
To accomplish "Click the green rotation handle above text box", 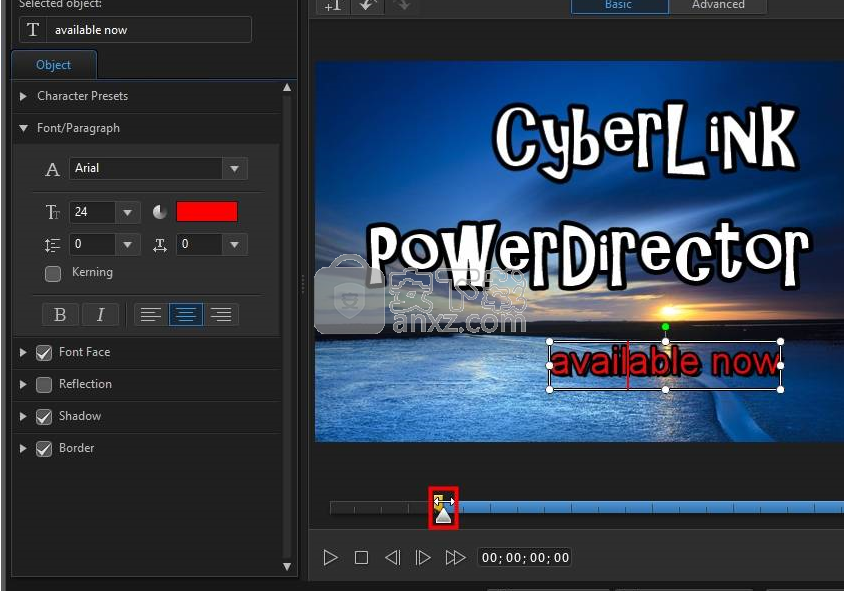I will (x=665, y=327).
